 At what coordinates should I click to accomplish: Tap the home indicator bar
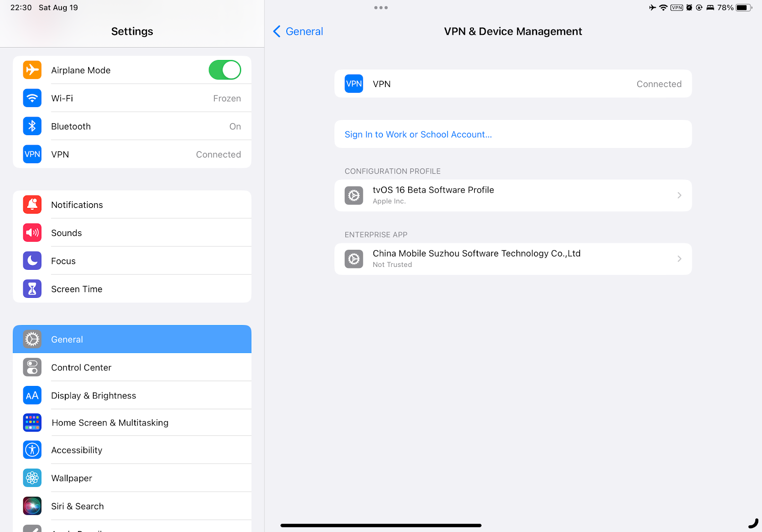click(381, 525)
